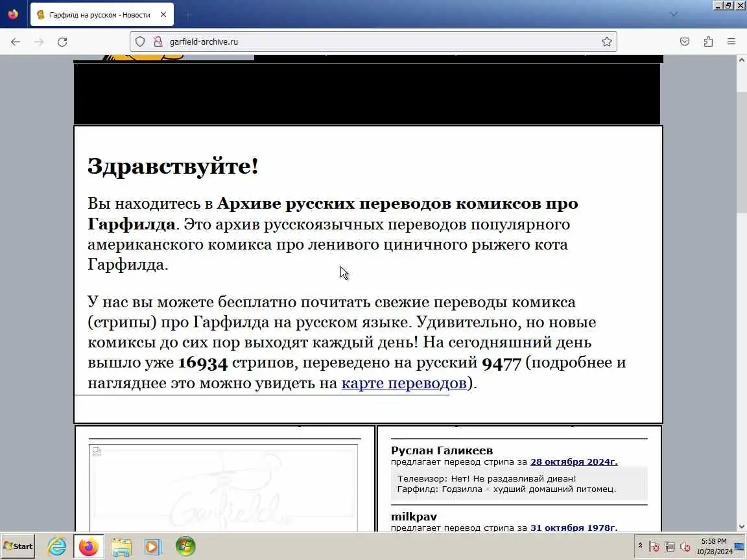
Task: Open Windows Media Player from taskbar
Action: 153,546
